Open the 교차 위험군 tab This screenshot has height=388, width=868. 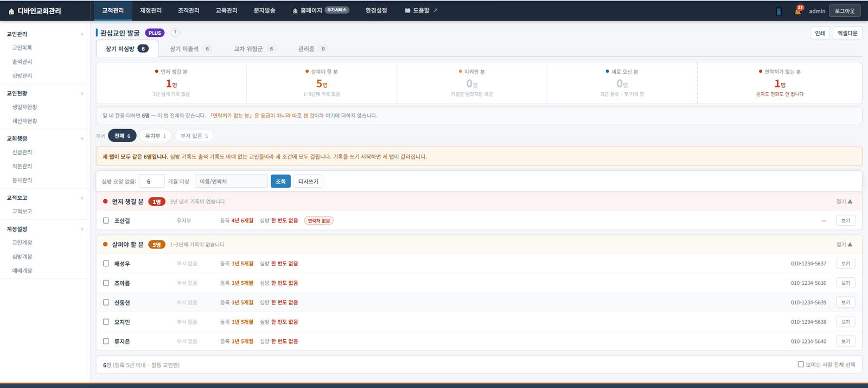254,49
